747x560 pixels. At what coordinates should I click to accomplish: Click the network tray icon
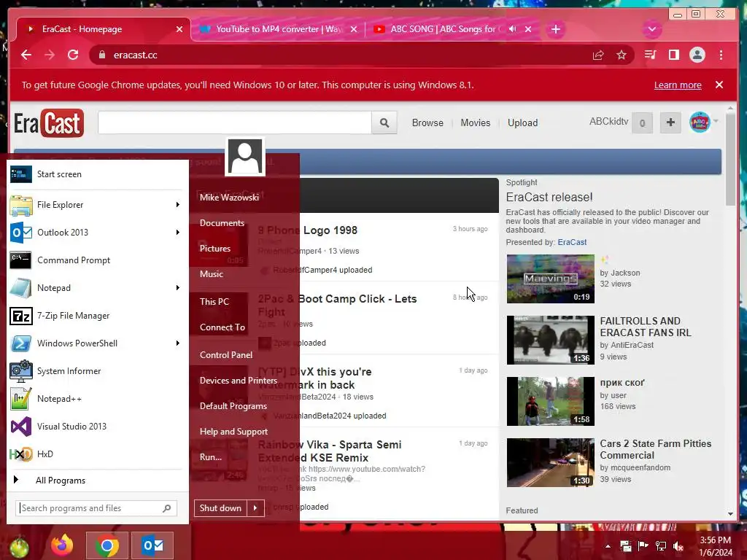pyautogui.click(x=661, y=546)
